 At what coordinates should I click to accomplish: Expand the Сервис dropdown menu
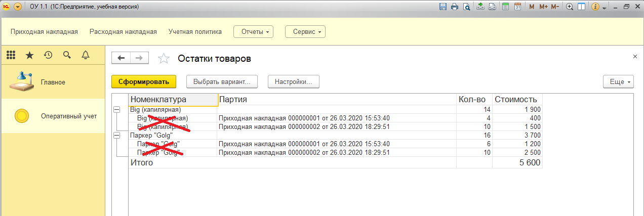[305, 32]
